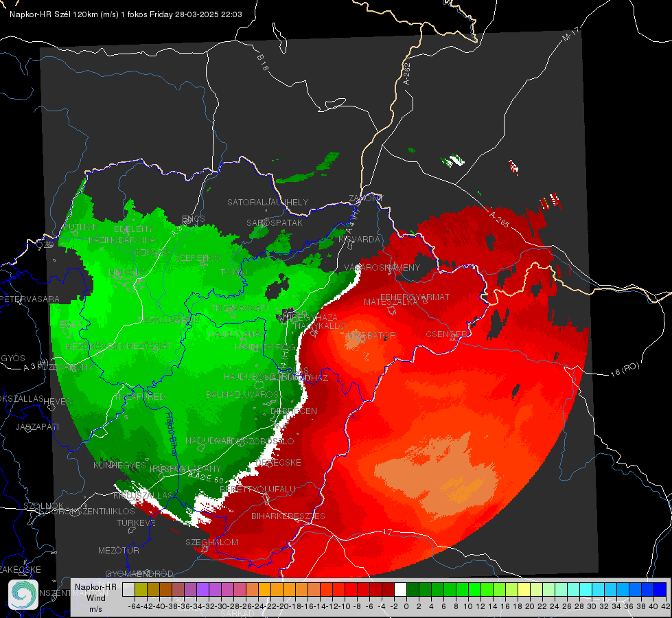Select the SZEGHALOM label
This screenshot has height=618, width=672.
pyautogui.click(x=211, y=542)
